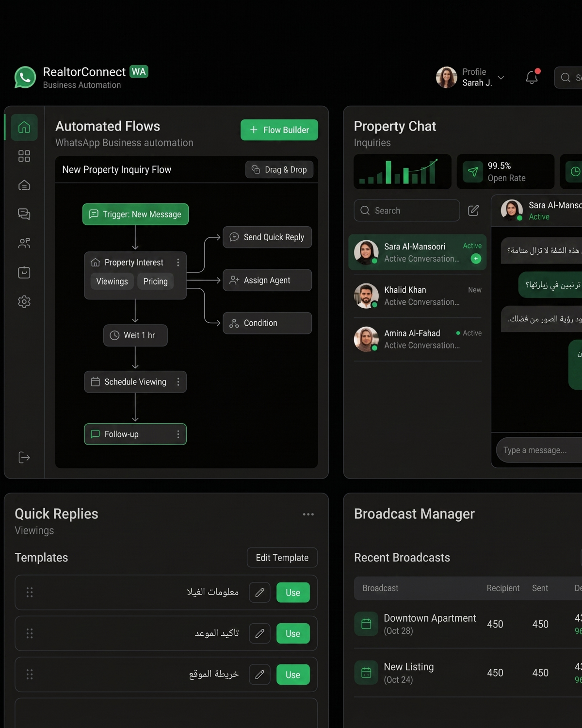Use the تاكيد الموعد template
The width and height of the screenshot is (582, 728).
pos(293,633)
